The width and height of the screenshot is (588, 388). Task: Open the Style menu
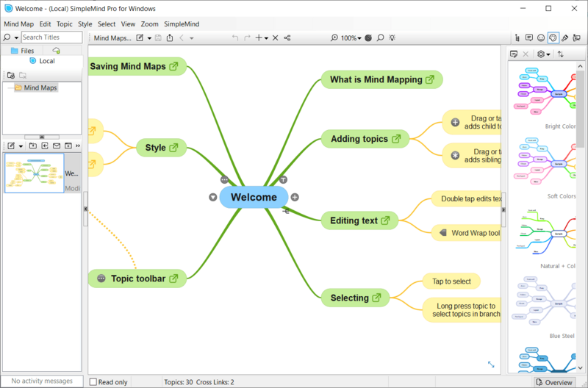tap(85, 24)
